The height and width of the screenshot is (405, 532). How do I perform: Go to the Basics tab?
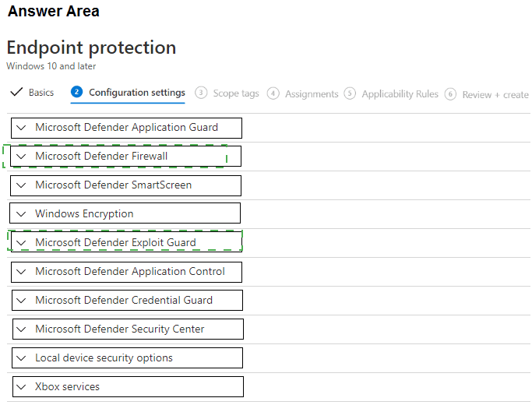tap(41, 93)
